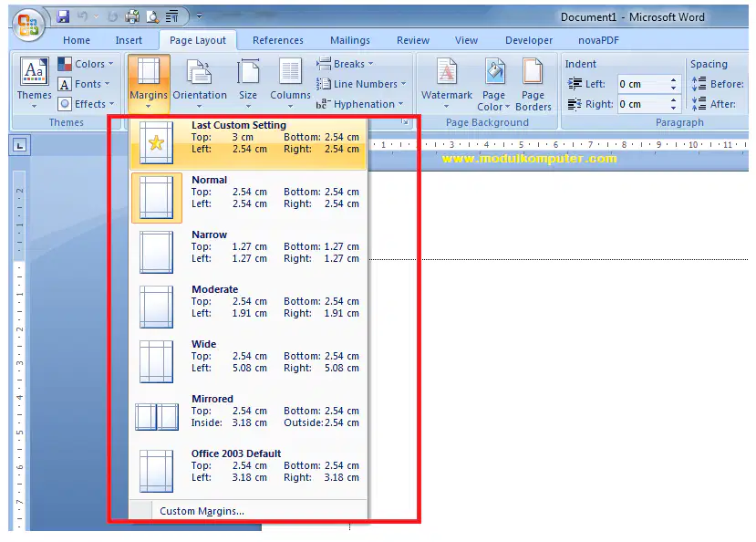
Task: Click the Margins button
Action: tap(149, 82)
